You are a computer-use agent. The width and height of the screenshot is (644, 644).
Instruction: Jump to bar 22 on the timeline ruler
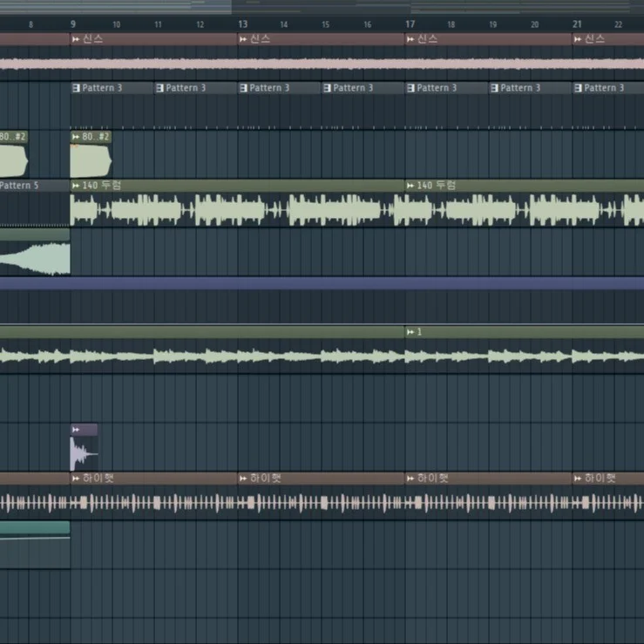click(x=618, y=24)
